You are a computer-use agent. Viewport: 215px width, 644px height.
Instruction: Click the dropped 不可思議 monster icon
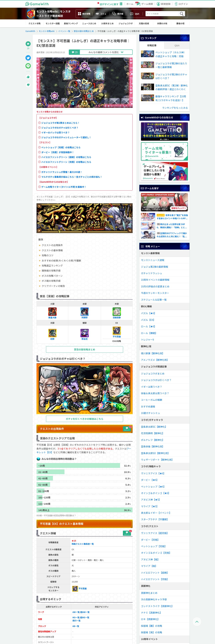pyautogui.click(x=75, y=588)
